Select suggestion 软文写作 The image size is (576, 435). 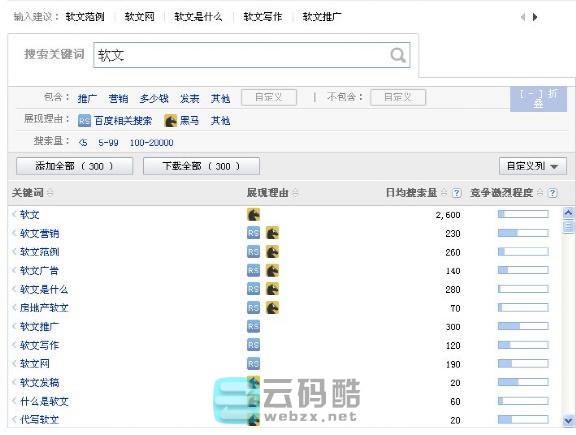pyautogui.click(x=263, y=17)
